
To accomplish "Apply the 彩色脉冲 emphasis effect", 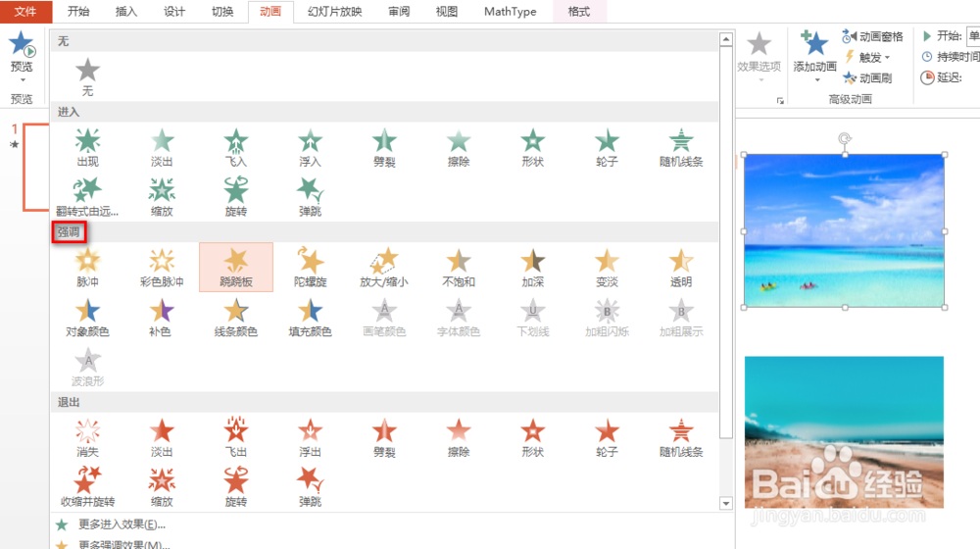I will pos(162,268).
